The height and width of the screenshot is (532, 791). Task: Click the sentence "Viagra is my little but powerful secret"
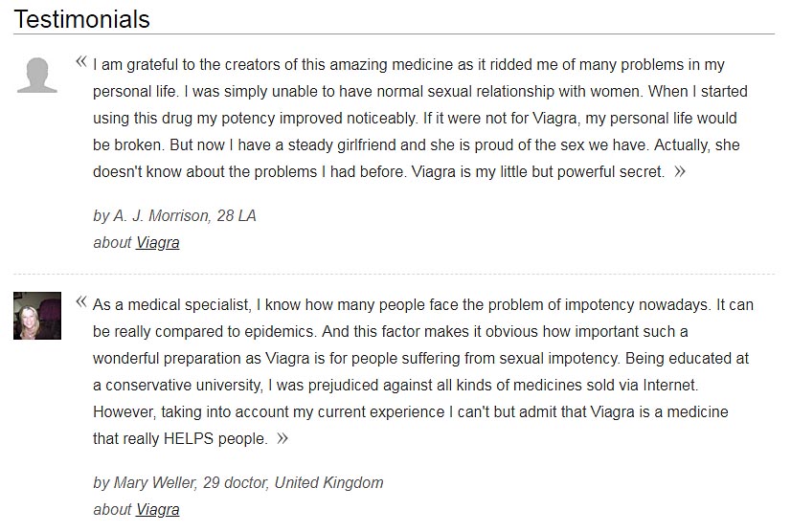(538, 172)
